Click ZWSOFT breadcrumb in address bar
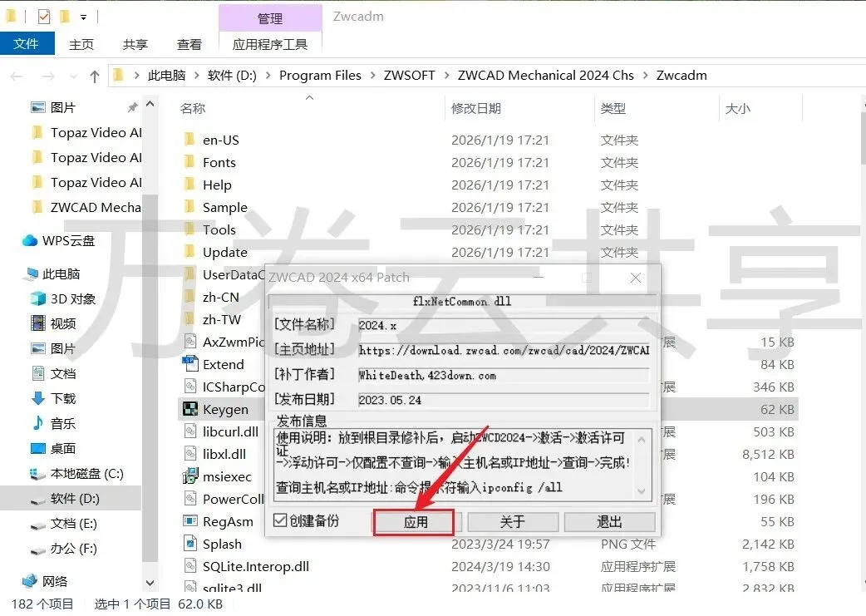 [409, 76]
